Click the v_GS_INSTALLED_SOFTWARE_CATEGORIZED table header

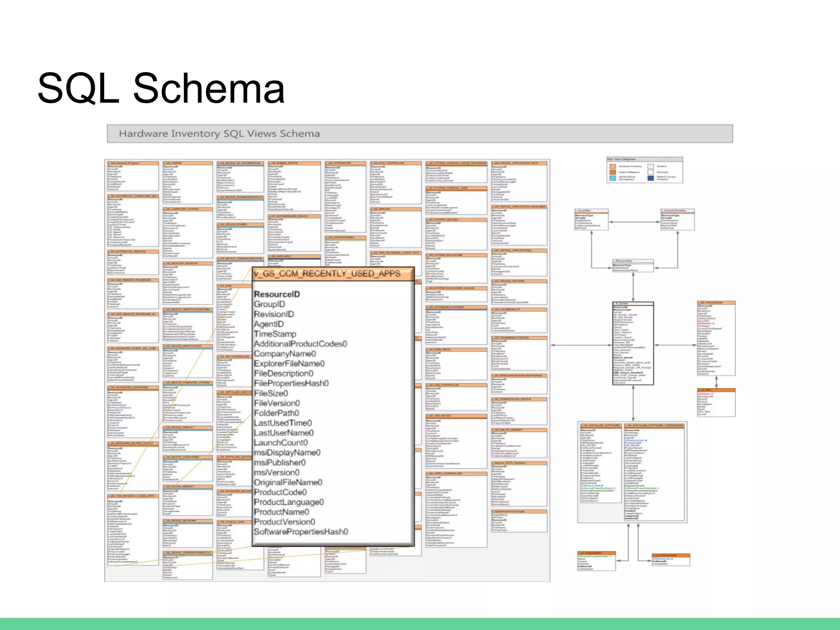tap(654, 426)
